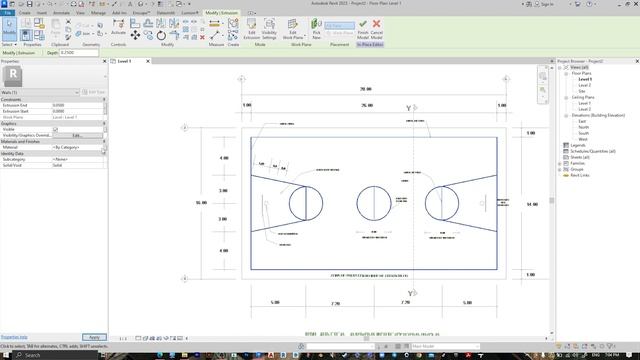Click the Windows taskbar Search box
The width and height of the screenshot is (640, 360).
click(x=57, y=356)
